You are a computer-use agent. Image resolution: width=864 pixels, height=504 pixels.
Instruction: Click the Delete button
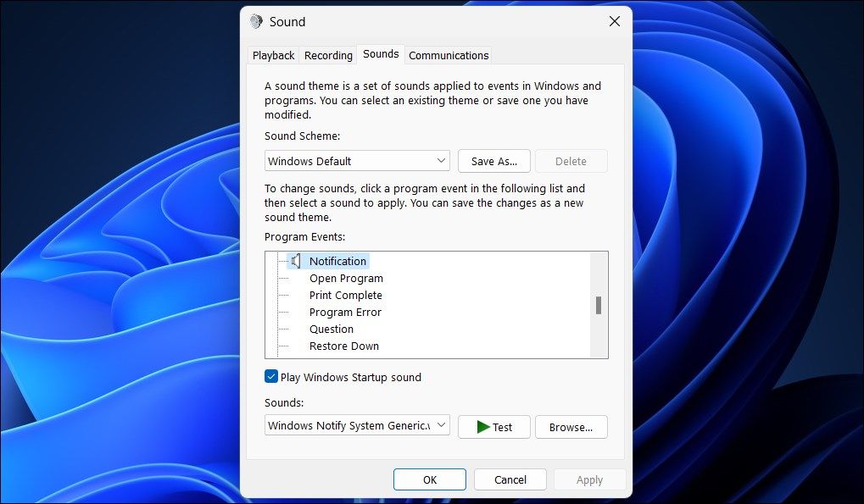[571, 160]
